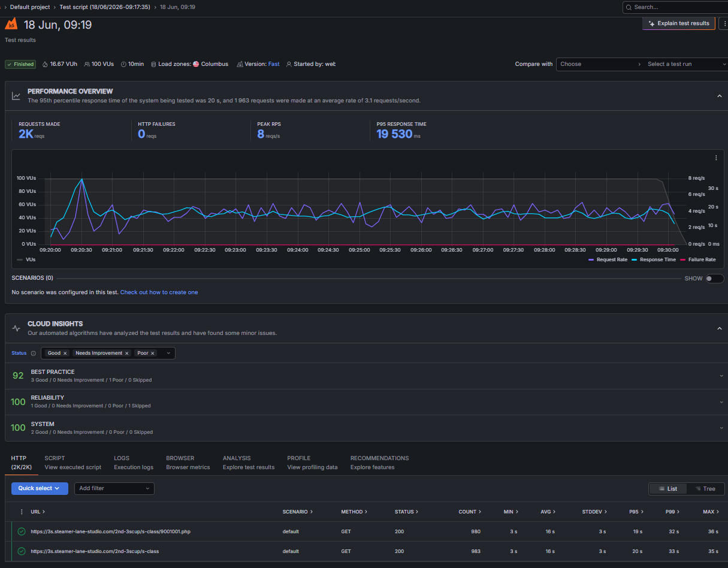
Task: Open the Add filter dropdown
Action: (114, 488)
